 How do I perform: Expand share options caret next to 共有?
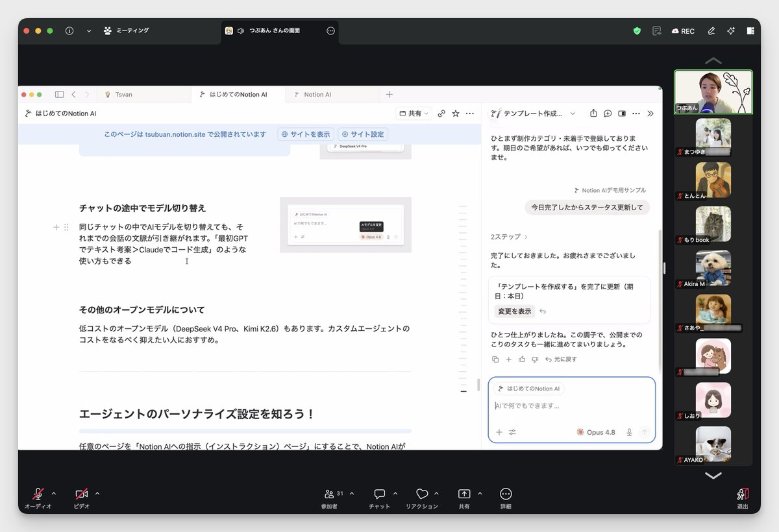[480, 493]
